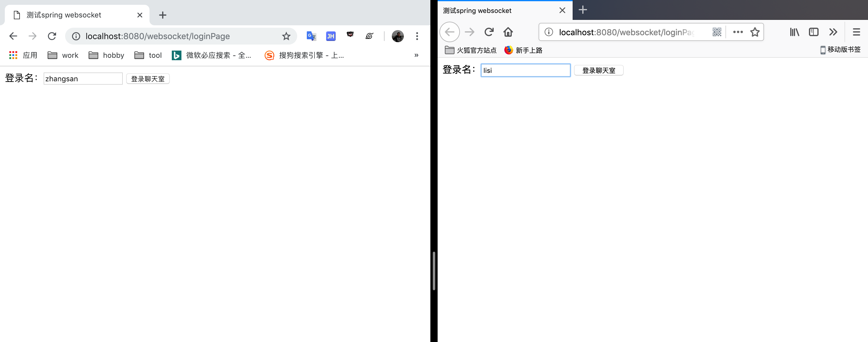Click the Firefox back button
The height and width of the screenshot is (342, 868).
tap(449, 32)
